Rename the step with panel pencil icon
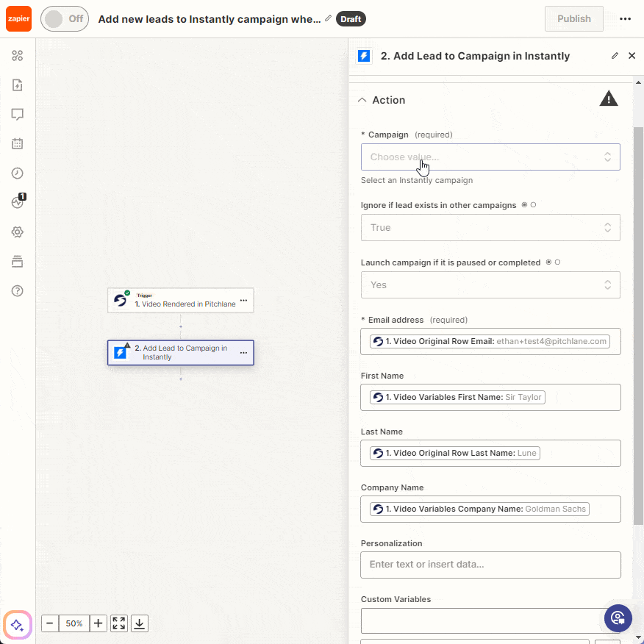The height and width of the screenshot is (644, 644). pyautogui.click(x=615, y=56)
